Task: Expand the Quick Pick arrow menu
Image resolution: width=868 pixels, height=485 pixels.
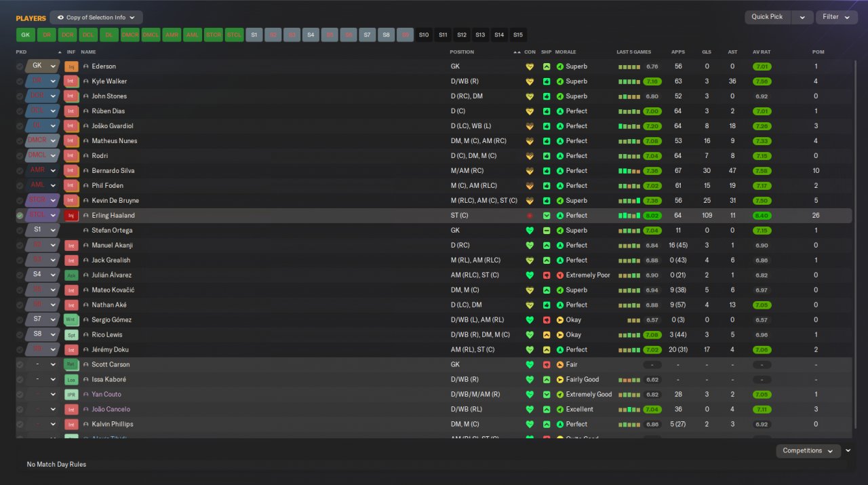Action: [802, 18]
